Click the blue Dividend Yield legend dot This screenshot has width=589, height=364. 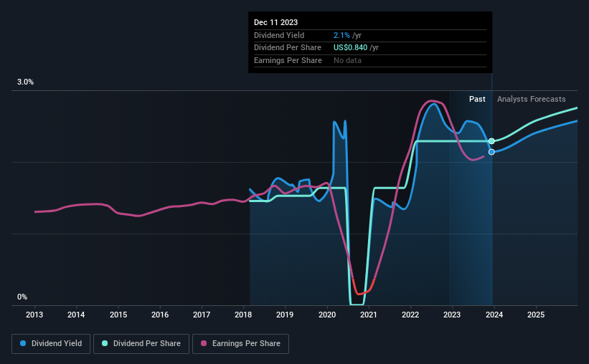(23, 343)
